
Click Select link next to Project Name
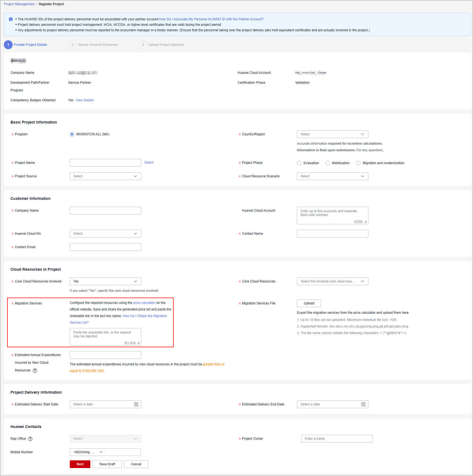tap(149, 163)
